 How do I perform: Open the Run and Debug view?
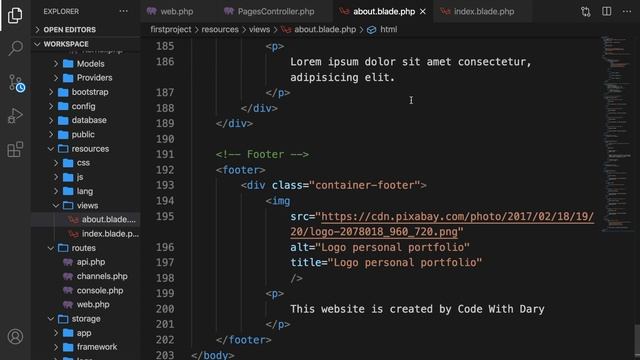tap(15, 116)
